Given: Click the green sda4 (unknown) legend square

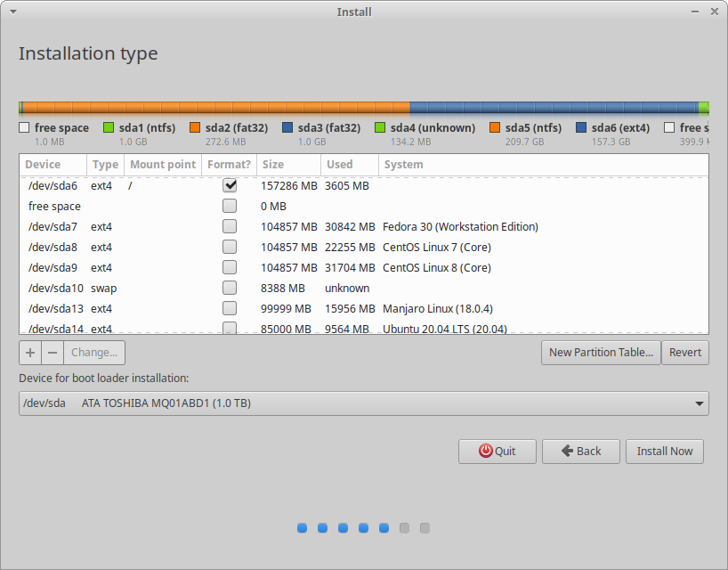Looking at the screenshot, I should click(379, 126).
